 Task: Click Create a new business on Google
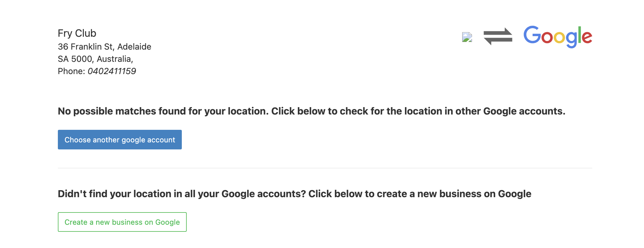(122, 222)
